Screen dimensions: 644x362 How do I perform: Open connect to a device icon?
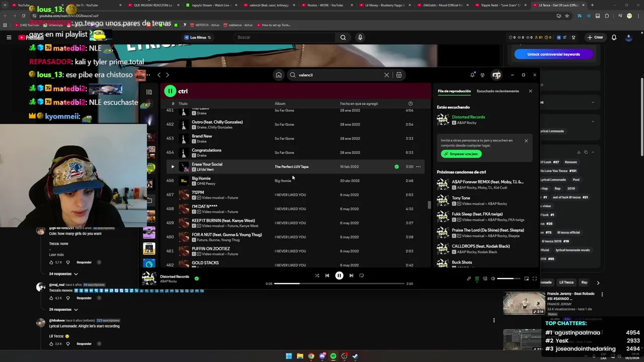coord(485,279)
